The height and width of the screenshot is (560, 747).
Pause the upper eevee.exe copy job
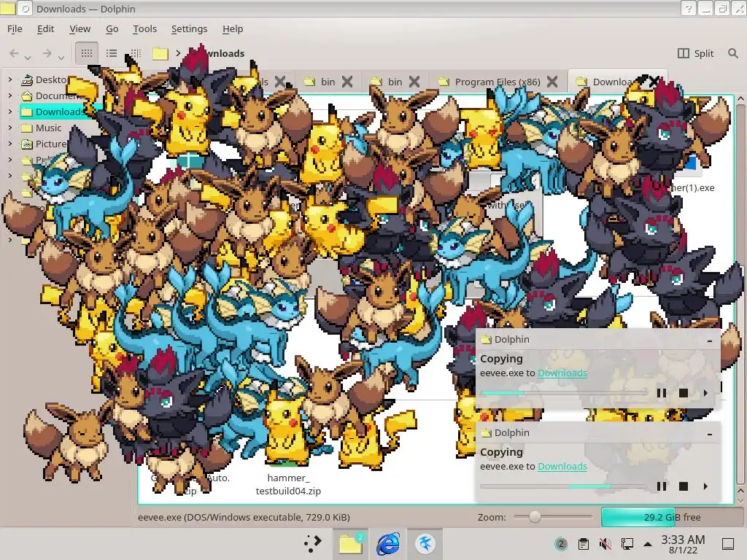pyautogui.click(x=661, y=393)
